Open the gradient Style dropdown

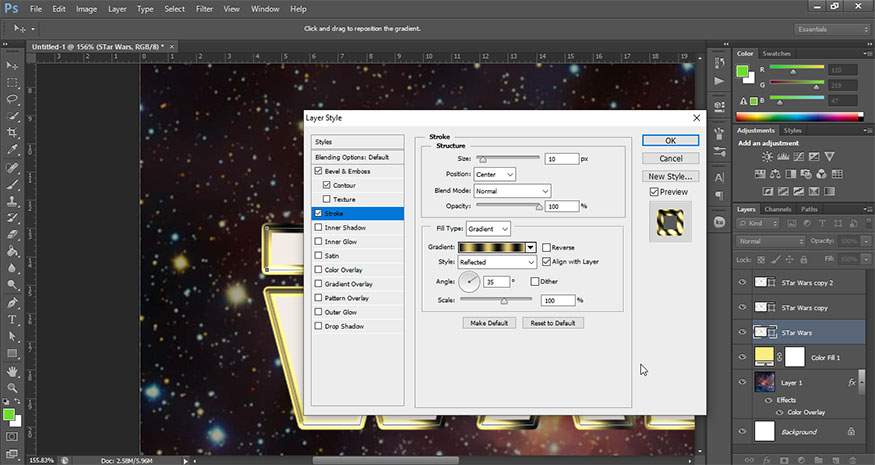[497, 262]
